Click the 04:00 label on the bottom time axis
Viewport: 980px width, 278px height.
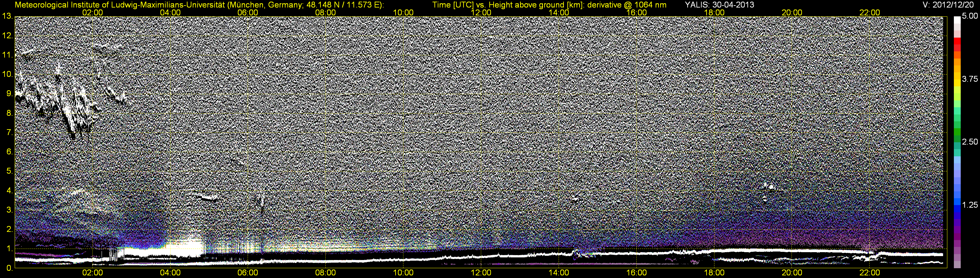point(170,273)
